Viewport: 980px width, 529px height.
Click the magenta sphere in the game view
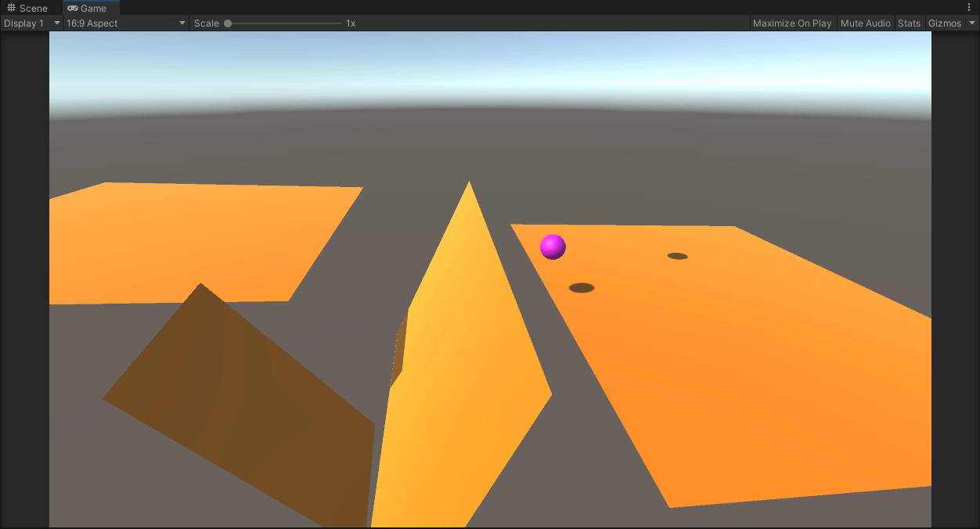pos(553,247)
